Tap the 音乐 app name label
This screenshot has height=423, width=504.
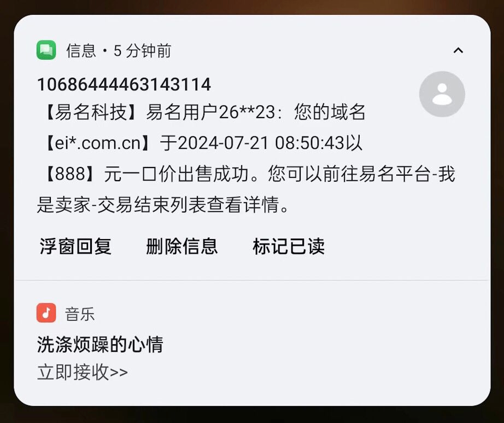tap(80, 314)
